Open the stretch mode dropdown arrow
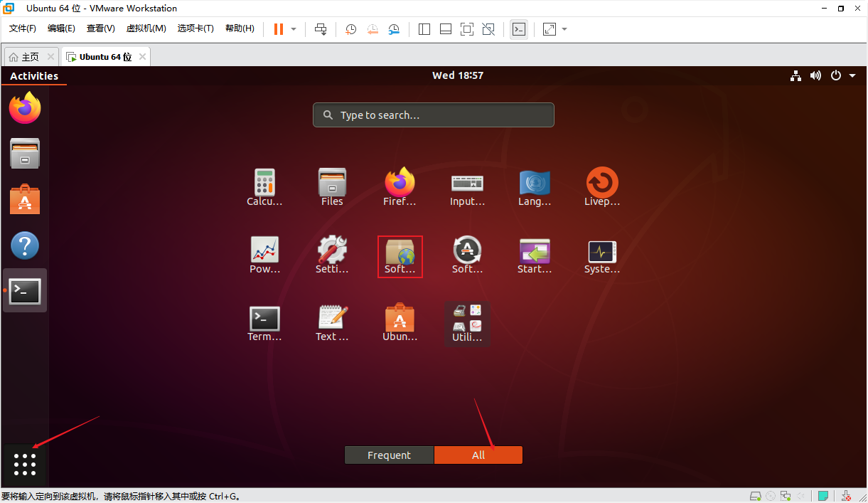This screenshot has width=868, height=503. tap(564, 29)
